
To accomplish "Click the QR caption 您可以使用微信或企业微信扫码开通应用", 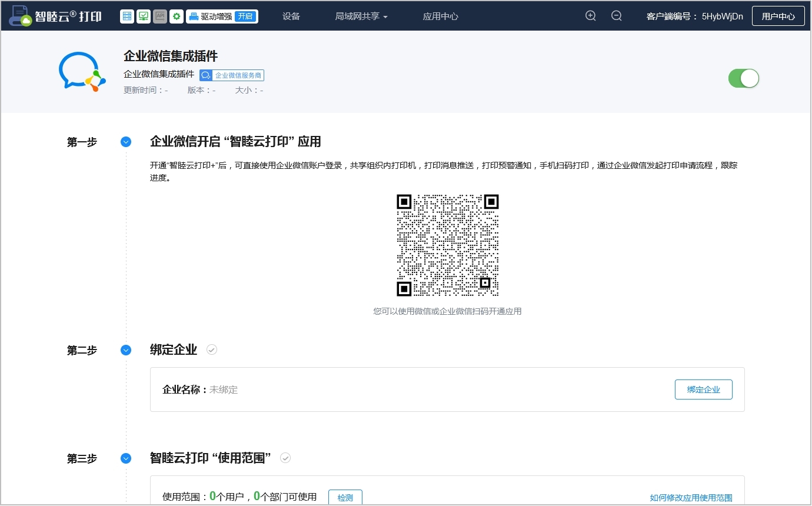I will point(447,311).
